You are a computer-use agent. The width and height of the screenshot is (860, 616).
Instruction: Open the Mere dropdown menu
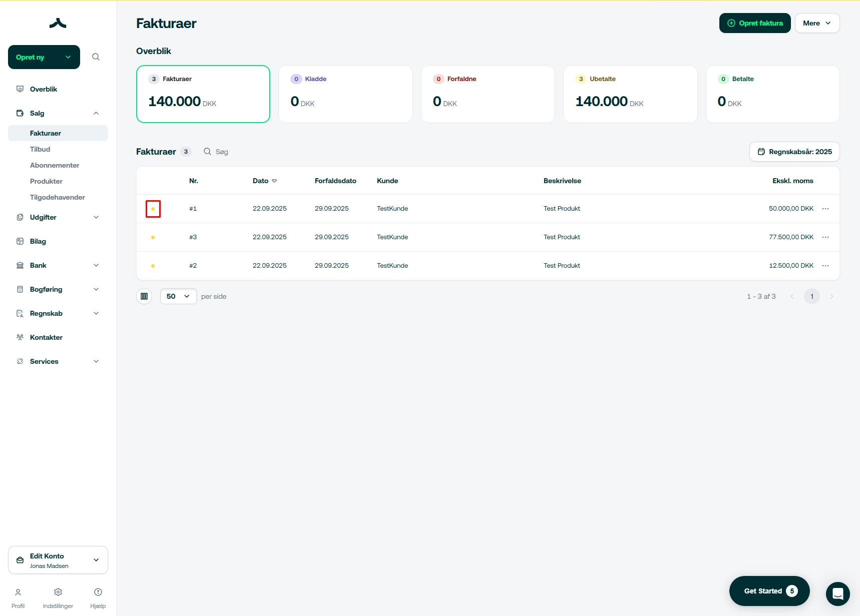(817, 23)
